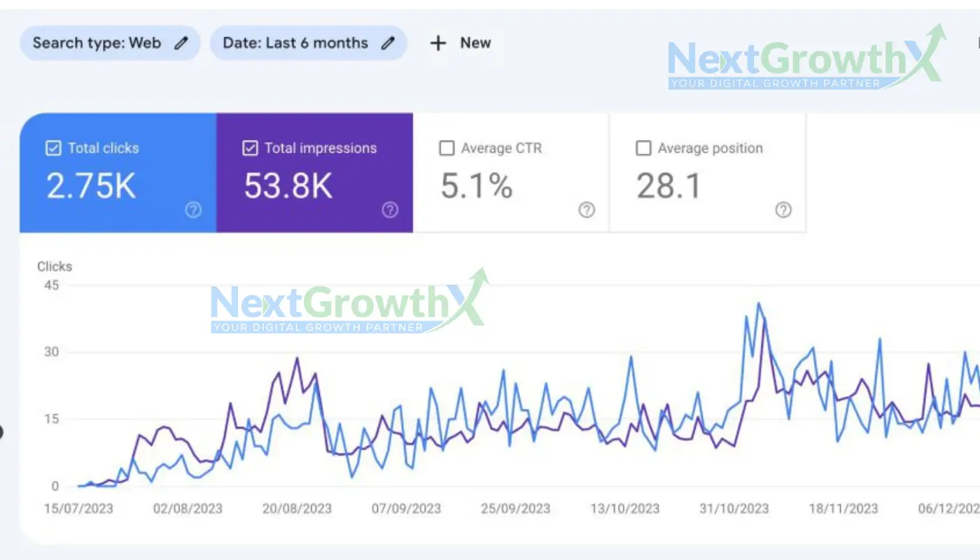Click the 31/10/2023 date label on chart axis
The image size is (980, 560).
(734, 509)
